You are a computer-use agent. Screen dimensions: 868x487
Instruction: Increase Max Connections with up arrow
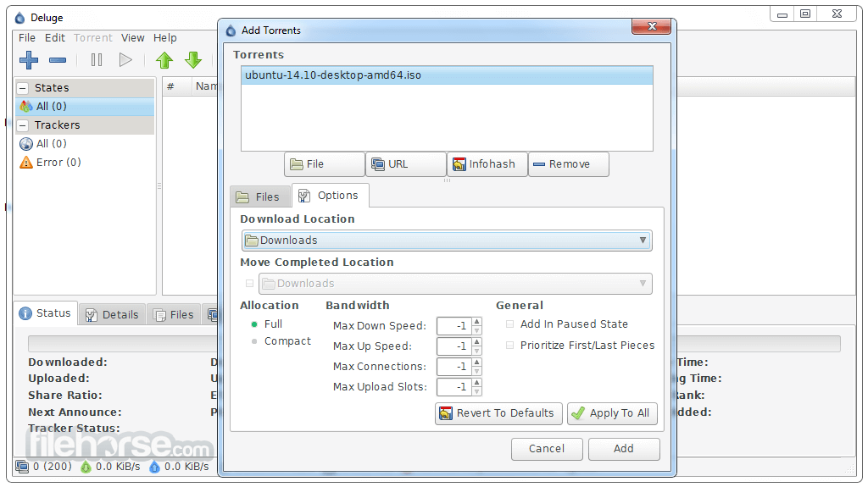[476, 362]
